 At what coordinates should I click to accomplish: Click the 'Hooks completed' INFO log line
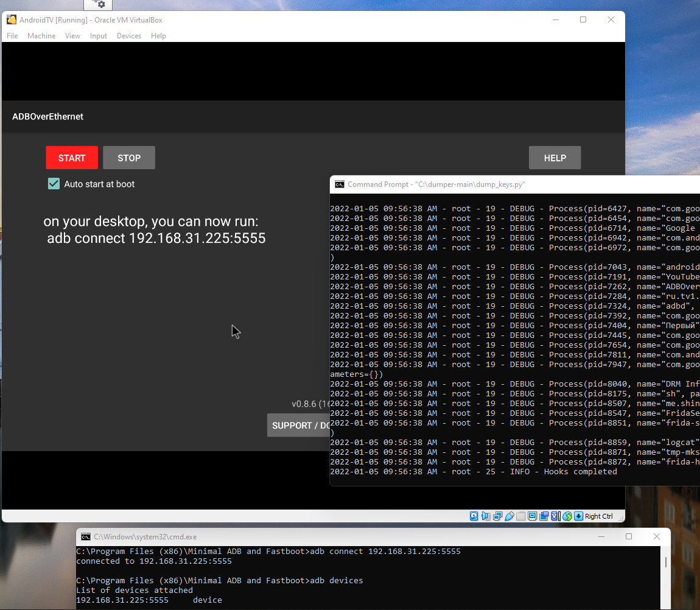click(x=473, y=472)
